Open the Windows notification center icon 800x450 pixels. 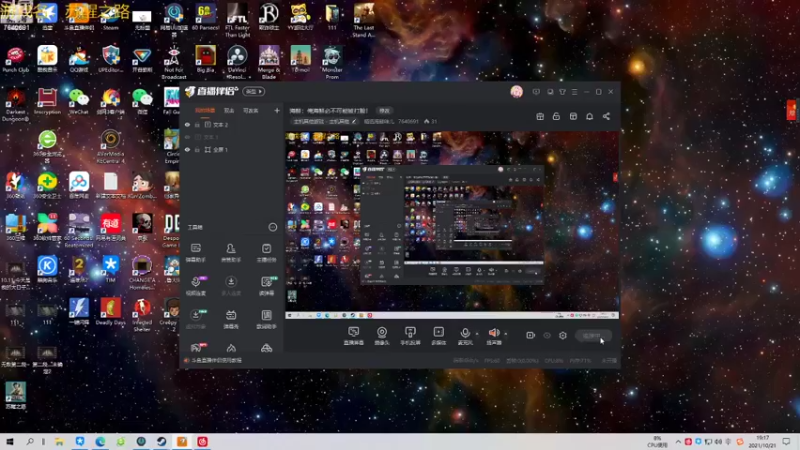tap(787, 442)
